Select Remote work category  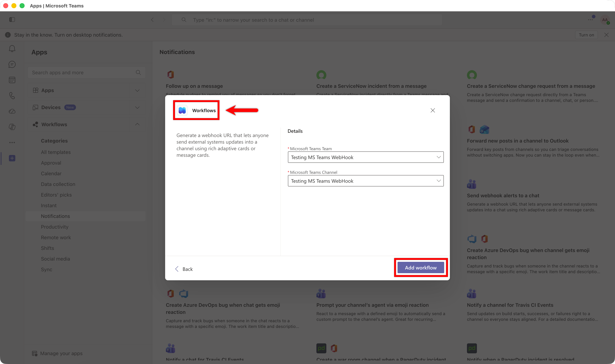(56, 237)
